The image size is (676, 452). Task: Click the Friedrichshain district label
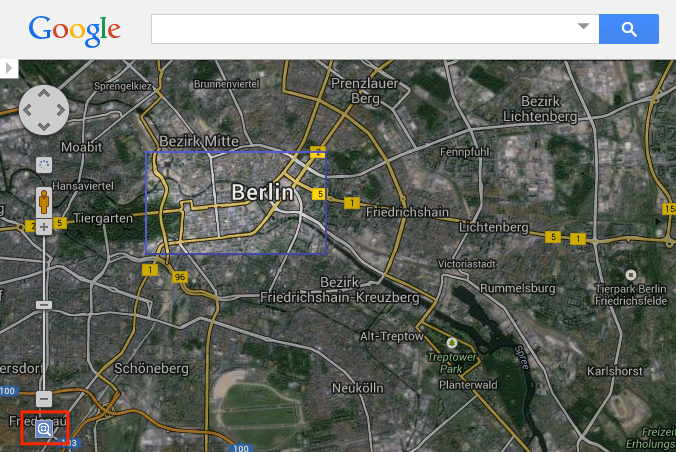coord(405,213)
